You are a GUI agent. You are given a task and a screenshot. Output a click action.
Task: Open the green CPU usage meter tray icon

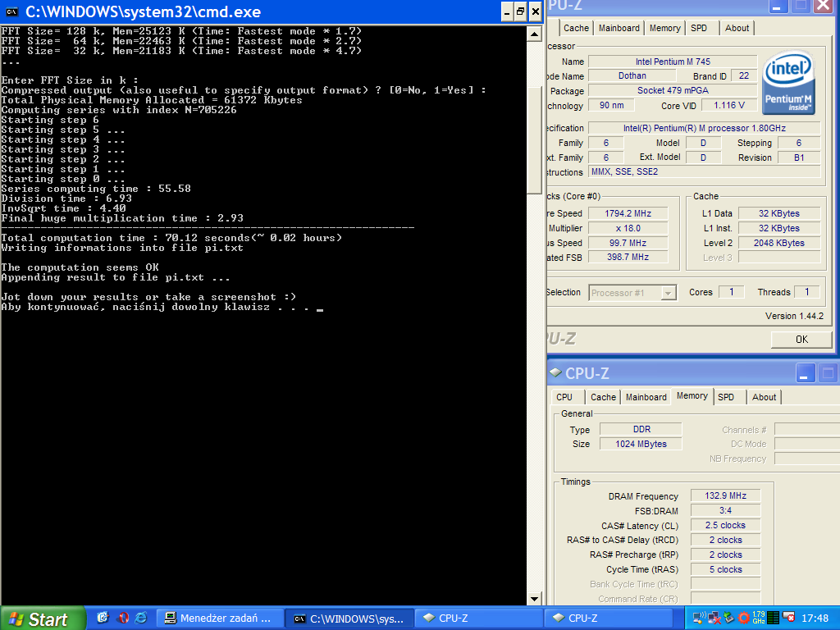point(773,618)
